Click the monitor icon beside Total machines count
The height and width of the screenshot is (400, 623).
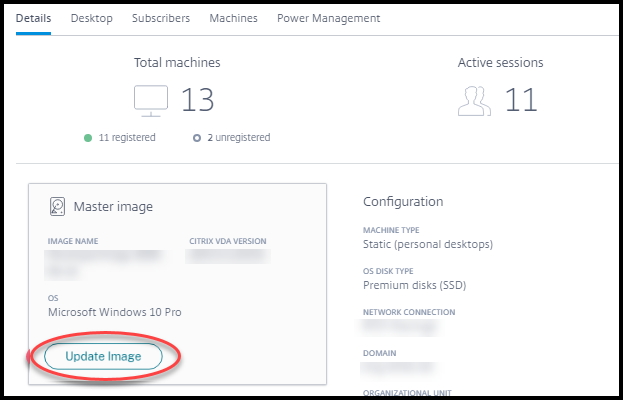[x=151, y=101]
